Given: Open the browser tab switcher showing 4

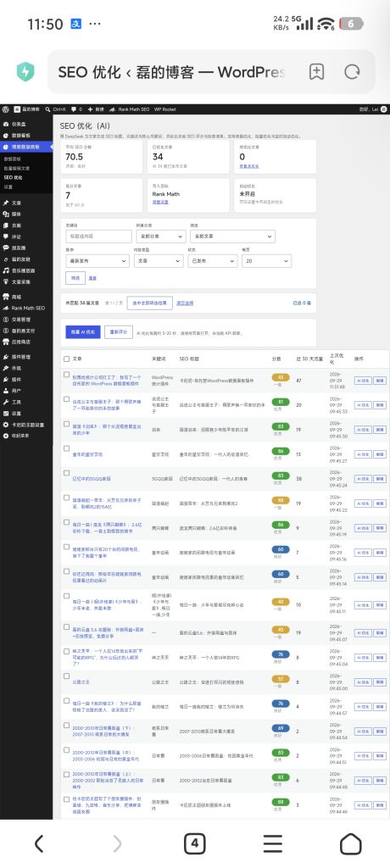Looking at the screenshot, I should pyautogui.click(x=194, y=843).
